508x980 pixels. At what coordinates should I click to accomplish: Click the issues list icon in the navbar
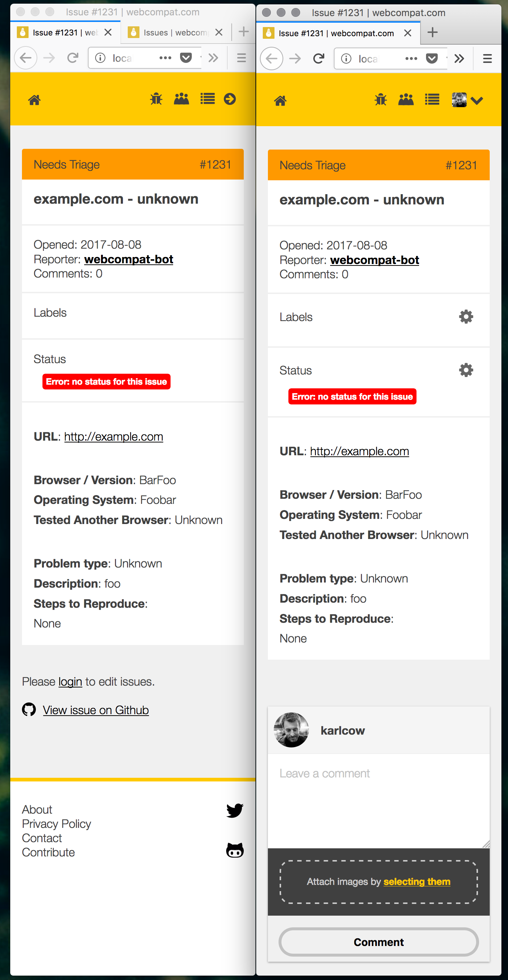pyautogui.click(x=208, y=98)
